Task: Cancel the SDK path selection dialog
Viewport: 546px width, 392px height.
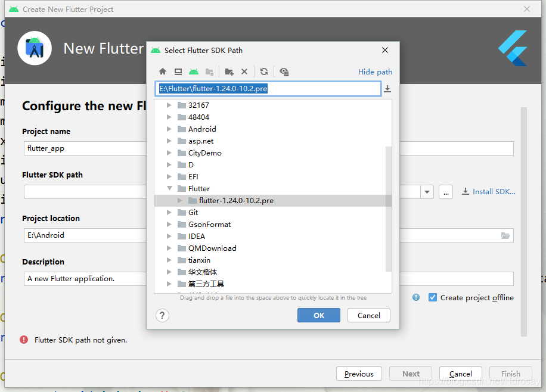Action: (x=369, y=315)
